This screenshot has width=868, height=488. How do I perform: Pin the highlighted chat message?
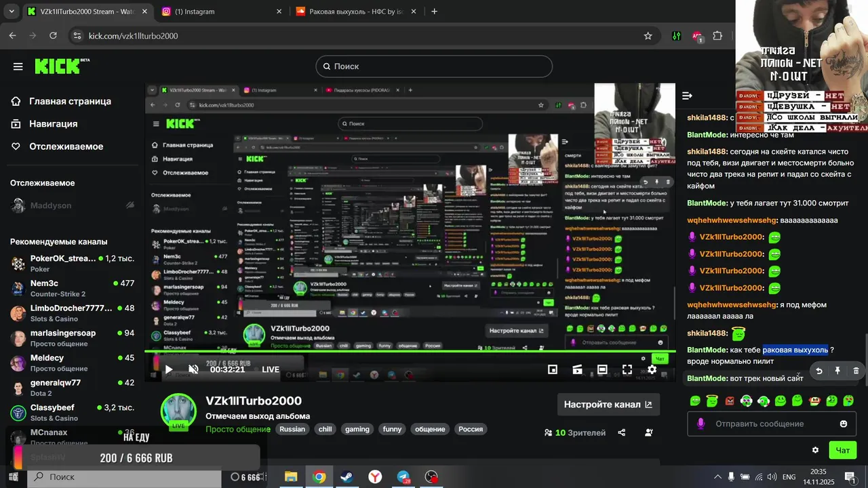837,371
